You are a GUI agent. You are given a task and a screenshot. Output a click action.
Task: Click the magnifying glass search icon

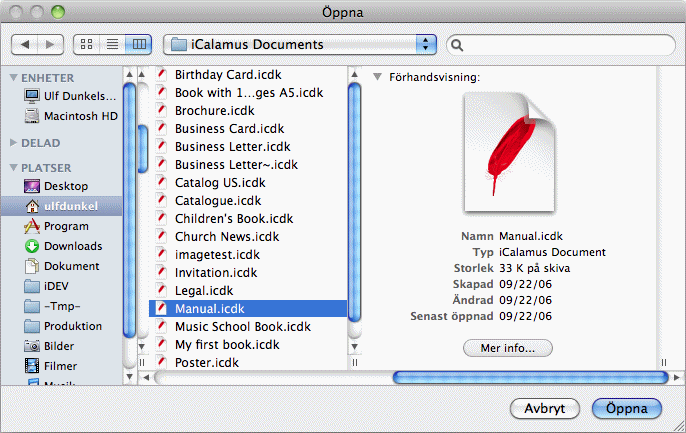(457, 45)
